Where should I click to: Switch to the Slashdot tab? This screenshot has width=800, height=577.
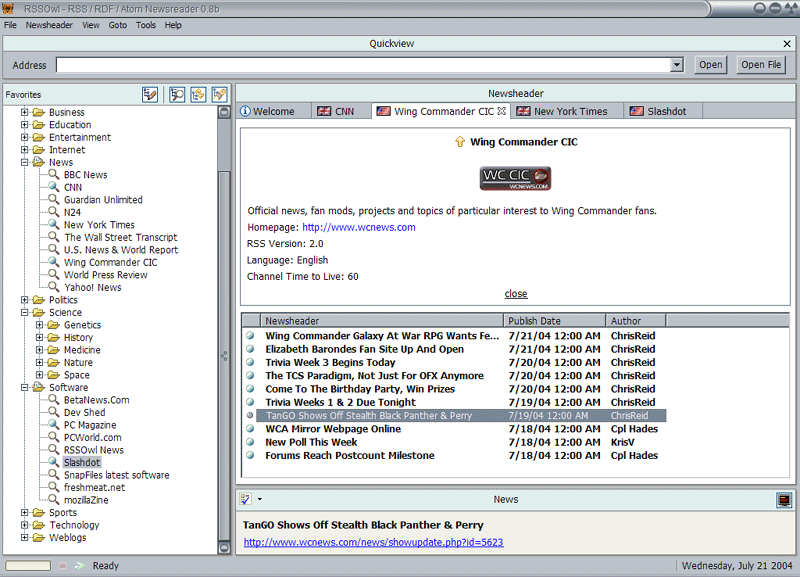665,111
